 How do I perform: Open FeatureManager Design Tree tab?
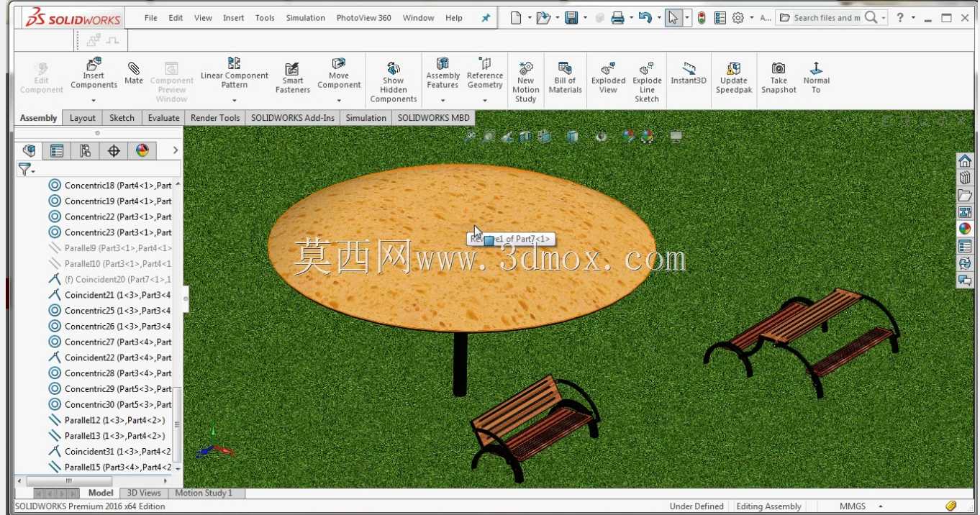click(29, 150)
